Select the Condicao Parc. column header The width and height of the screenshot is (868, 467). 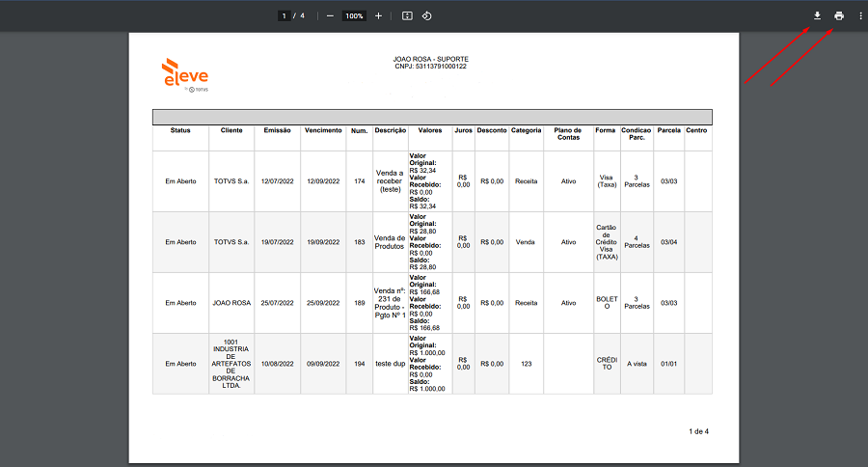tap(637, 133)
